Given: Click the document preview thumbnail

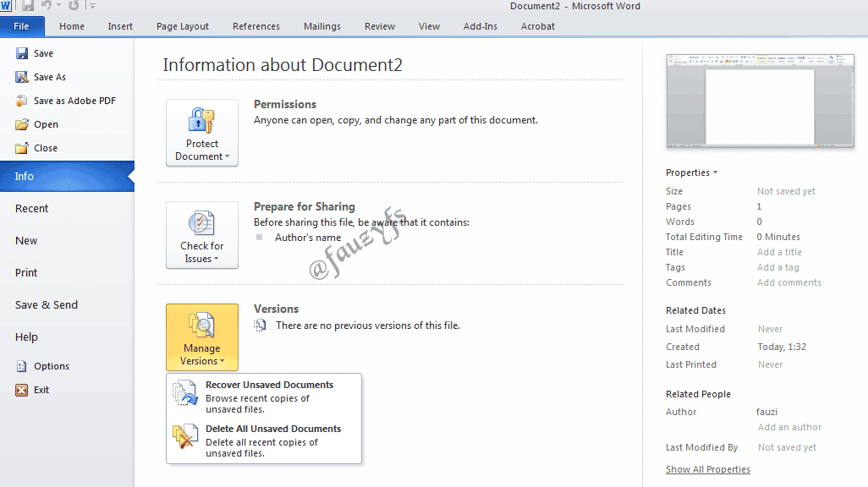Looking at the screenshot, I should pyautogui.click(x=760, y=101).
